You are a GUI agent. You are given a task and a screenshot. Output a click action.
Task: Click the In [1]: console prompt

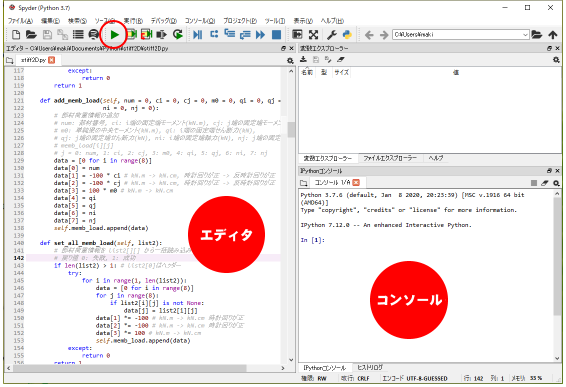click(x=313, y=240)
